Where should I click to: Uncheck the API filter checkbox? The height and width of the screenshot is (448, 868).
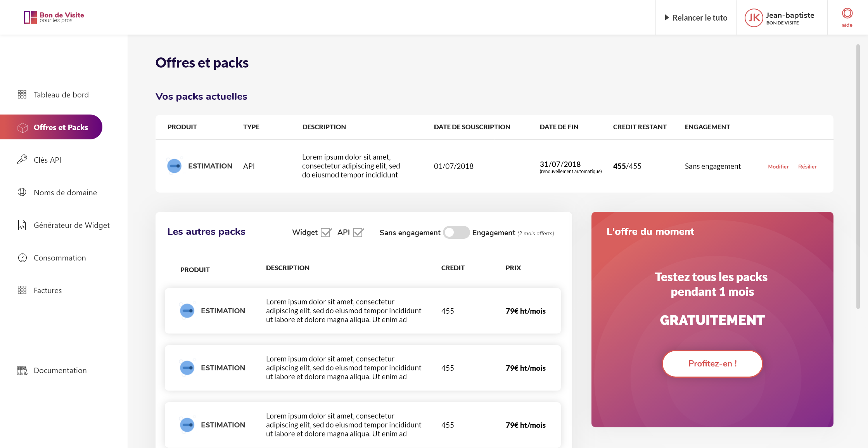pos(358,233)
